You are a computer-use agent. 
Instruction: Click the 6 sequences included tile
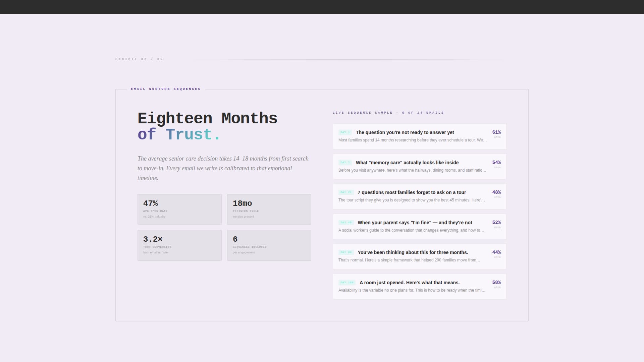point(269,245)
